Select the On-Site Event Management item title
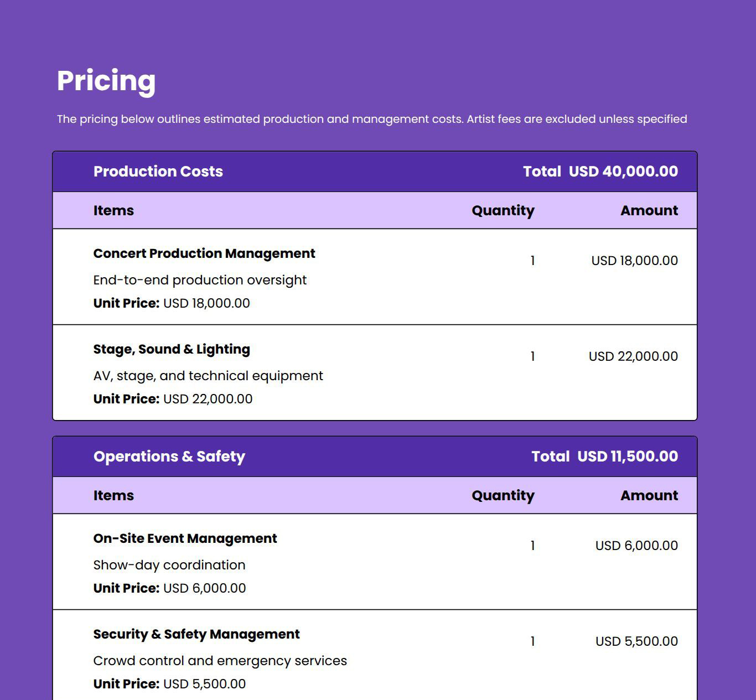The width and height of the screenshot is (756, 700). pyautogui.click(x=185, y=538)
